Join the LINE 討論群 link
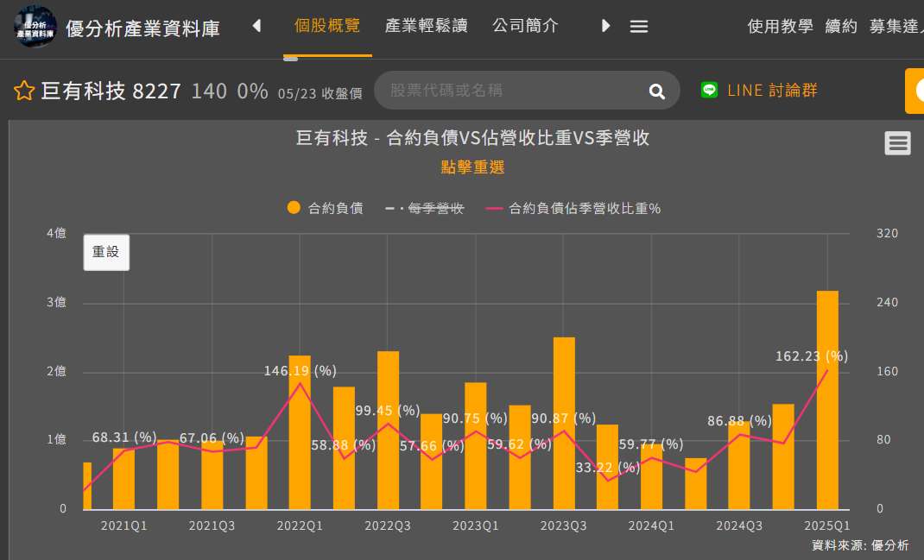The image size is (924, 560). 772,90
